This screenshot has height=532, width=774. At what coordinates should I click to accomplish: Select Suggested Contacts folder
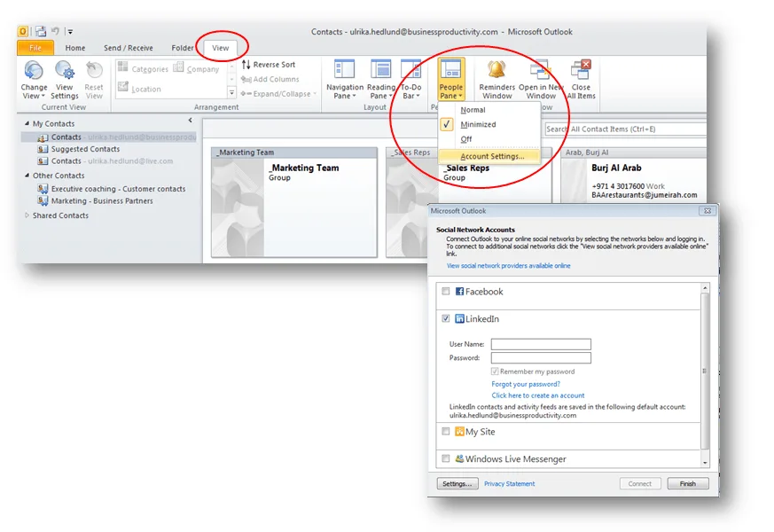(85, 149)
